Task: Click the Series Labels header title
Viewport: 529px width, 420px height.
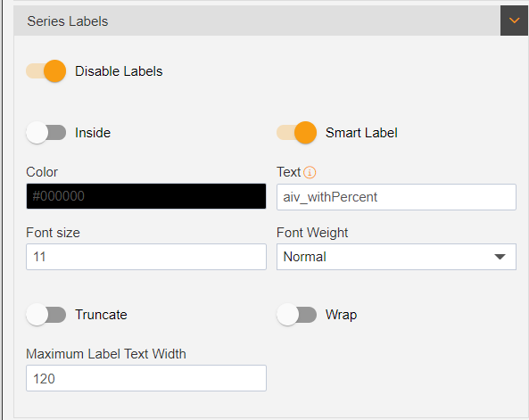Action: (x=68, y=21)
